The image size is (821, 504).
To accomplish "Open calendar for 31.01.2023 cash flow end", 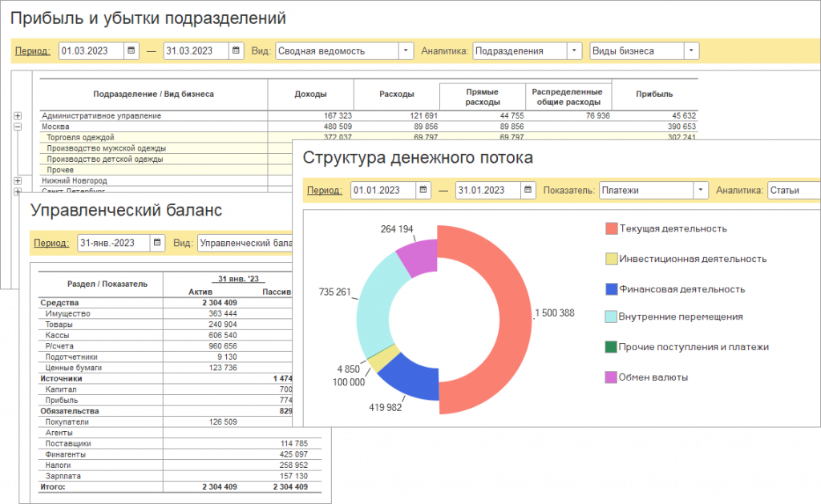I will 528,190.
